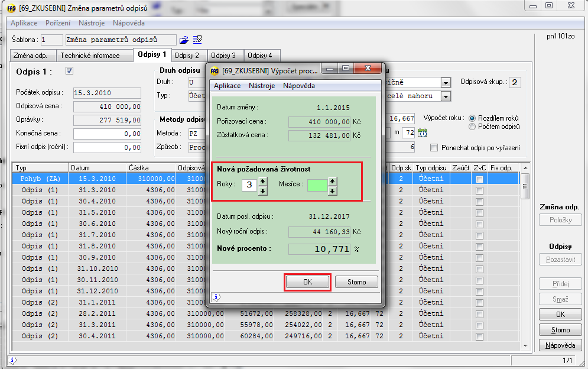Open the 'celé nahoru' rounding dropdown

(x=446, y=96)
